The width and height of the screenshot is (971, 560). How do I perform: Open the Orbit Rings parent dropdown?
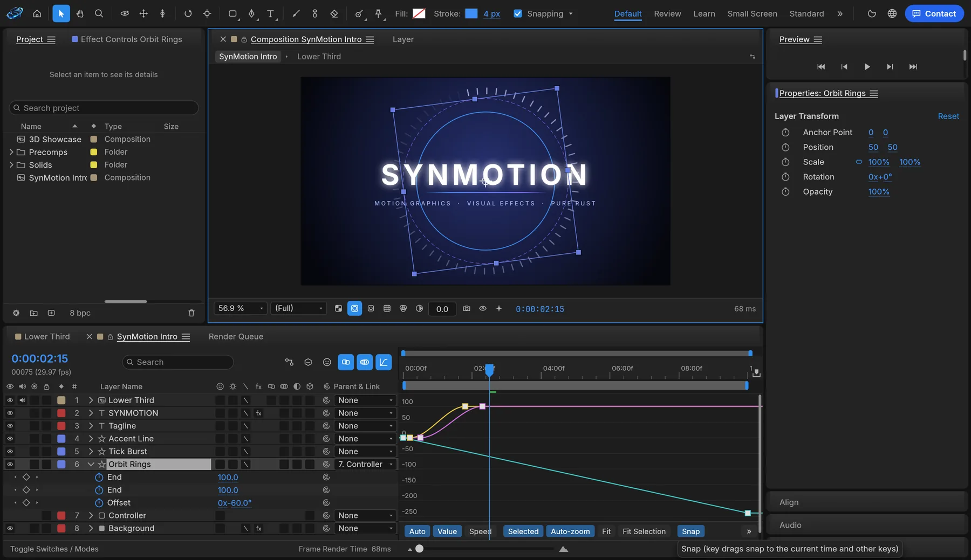pos(365,464)
